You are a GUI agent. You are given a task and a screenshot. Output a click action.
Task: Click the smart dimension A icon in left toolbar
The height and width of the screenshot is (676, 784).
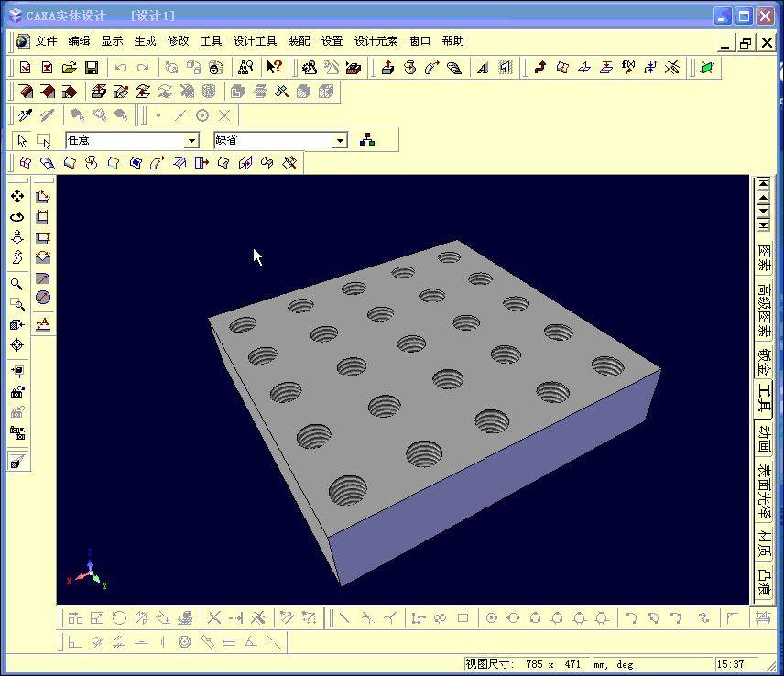(43, 324)
